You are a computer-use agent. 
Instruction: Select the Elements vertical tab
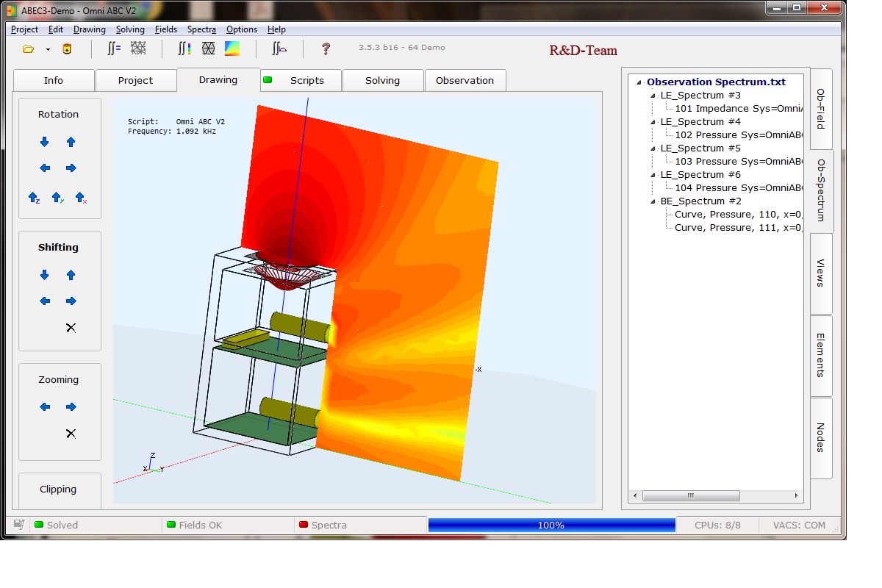pyautogui.click(x=821, y=356)
